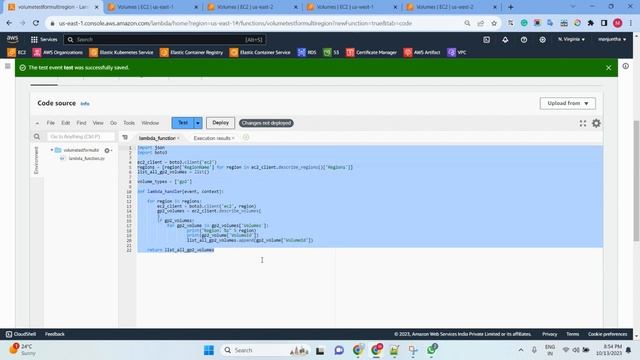
Task: Show hidden system tray icons chevron
Action: coord(521,350)
